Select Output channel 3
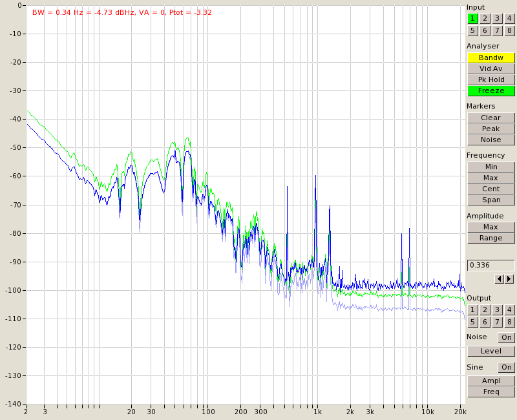517x420 pixels. pos(497,310)
